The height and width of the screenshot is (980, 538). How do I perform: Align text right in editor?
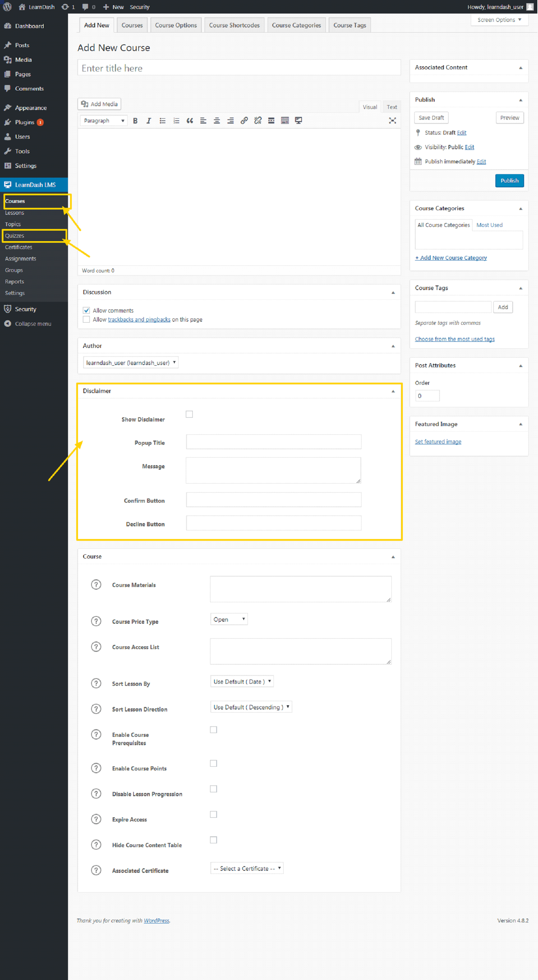(231, 121)
